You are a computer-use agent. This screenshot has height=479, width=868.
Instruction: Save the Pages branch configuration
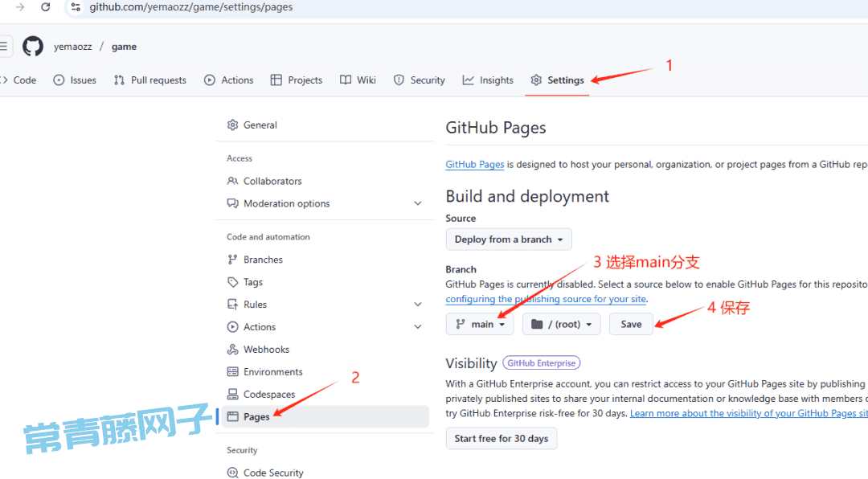631,325
